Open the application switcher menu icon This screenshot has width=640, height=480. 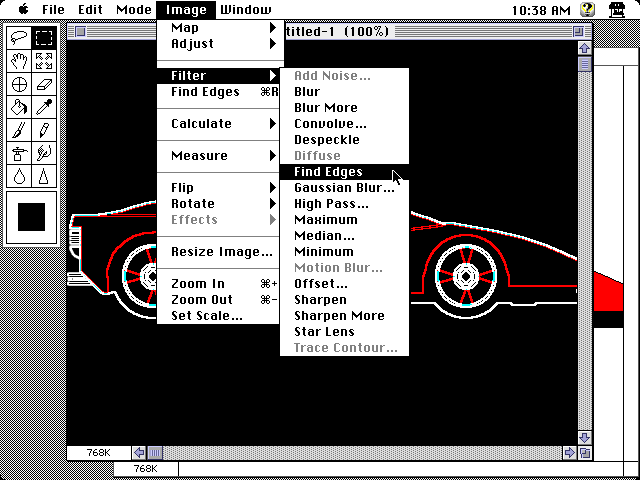(617, 9)
